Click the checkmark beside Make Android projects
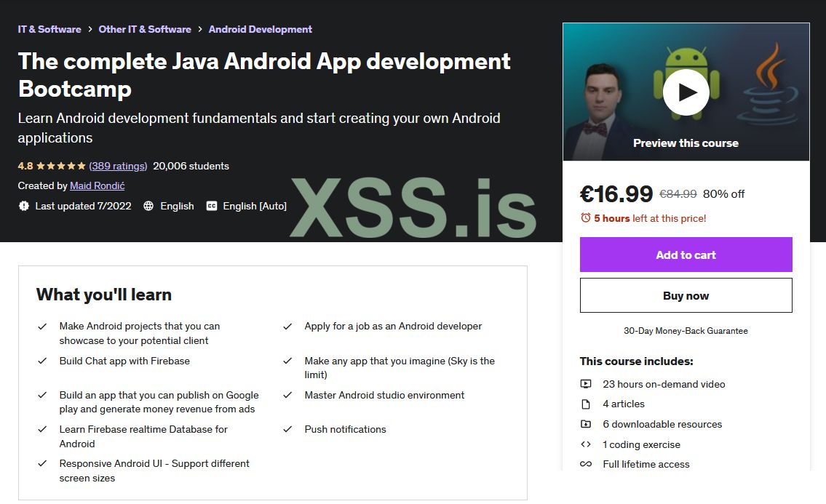The width and height of the screenshot is (826, 504). [x=42, y=327]
